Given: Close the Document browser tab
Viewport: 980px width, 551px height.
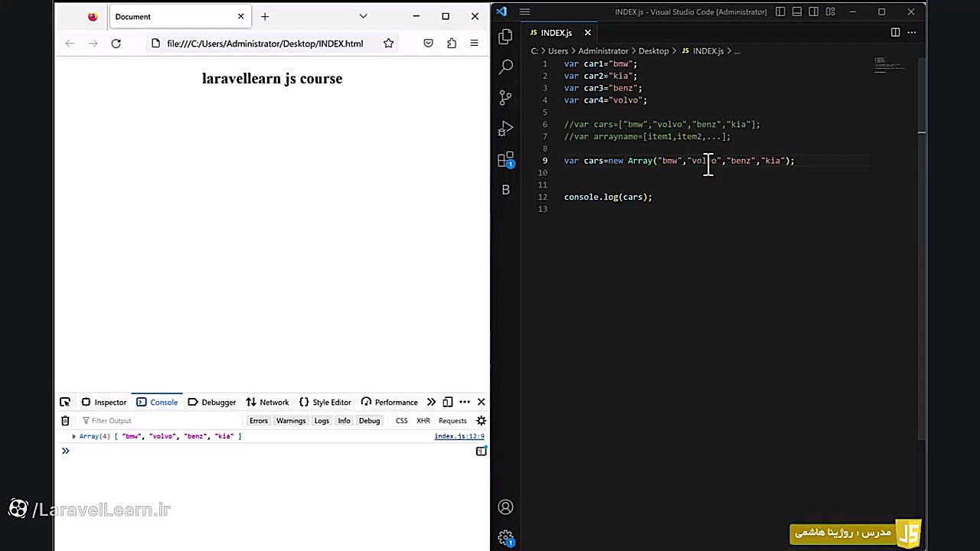Looking at the screenshot, I should click(240, 16).
